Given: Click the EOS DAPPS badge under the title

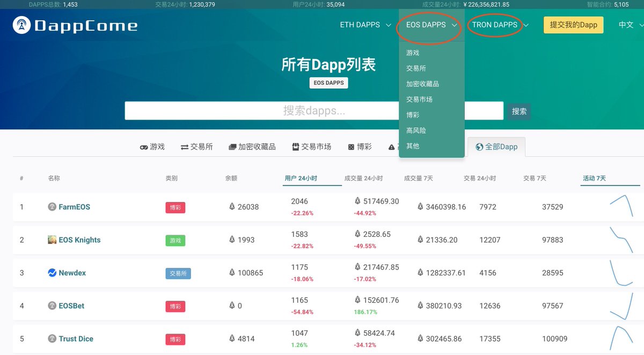Looking at the screenshot, I should click(329, 83).
